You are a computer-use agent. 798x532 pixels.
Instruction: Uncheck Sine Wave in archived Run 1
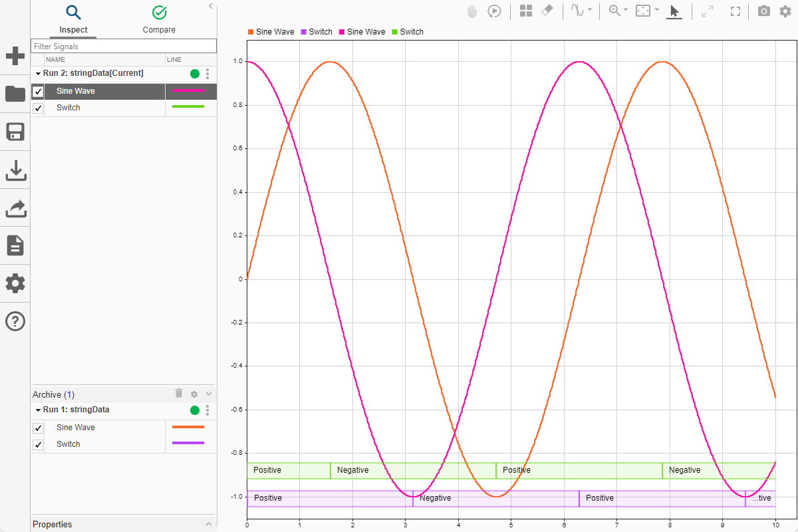pos(38,428)
